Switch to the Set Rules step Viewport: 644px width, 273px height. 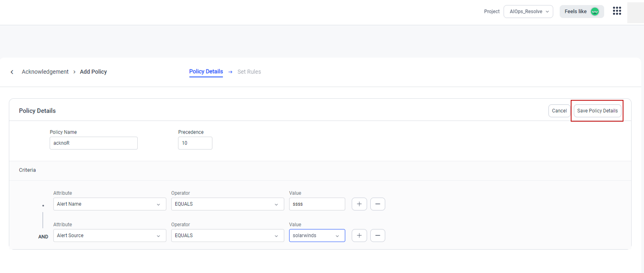249,72
